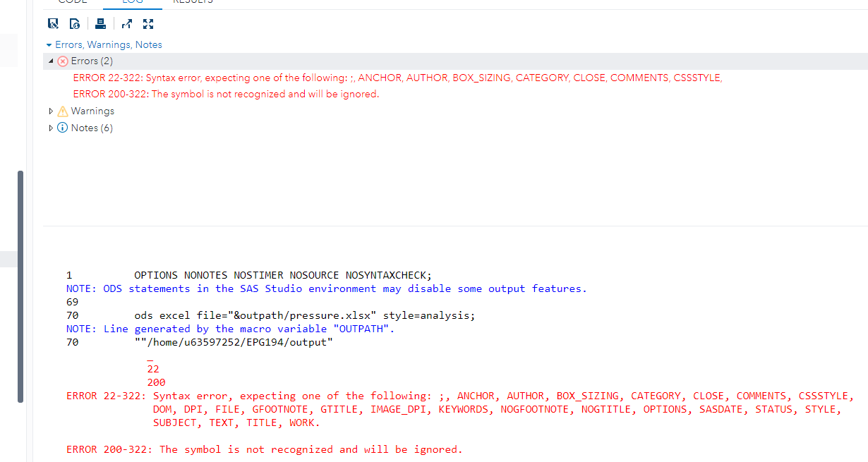
Task: Print the log
Action: [100, 23]
